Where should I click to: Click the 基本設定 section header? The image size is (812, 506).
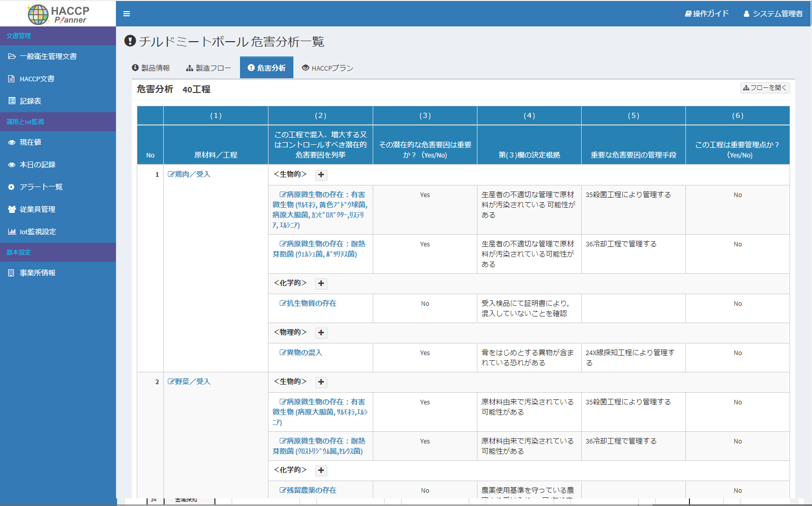click(x=58, y=252)
